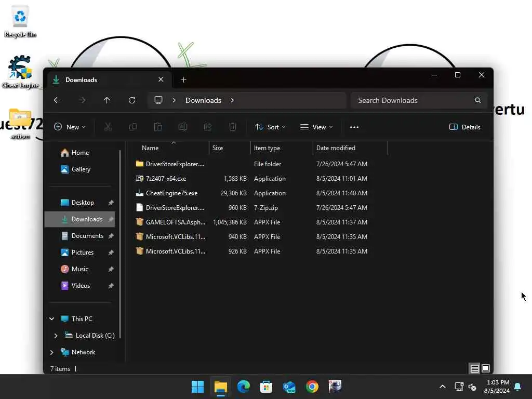
Task: Click the chevron after Downloads in address bar
Action: click(232, 100)
